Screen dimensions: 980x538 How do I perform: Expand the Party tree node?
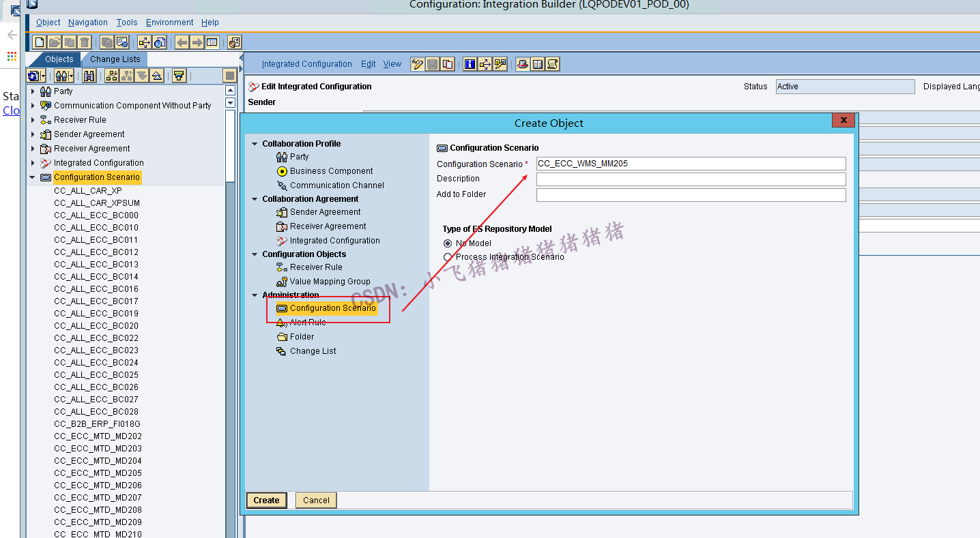(x=33, y=91)
